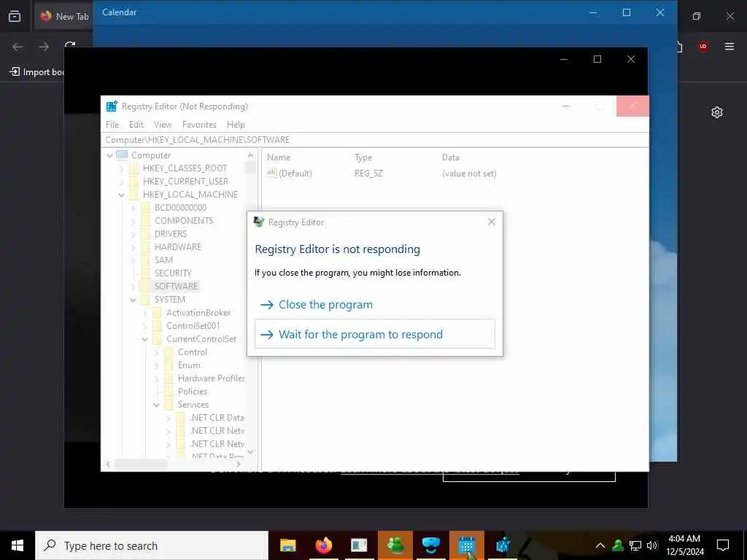Collapse the HKEY_LOCAL_MACHINE key
Image resolution: width=747 pixels, height=560 pixels.
click(122, 195)
